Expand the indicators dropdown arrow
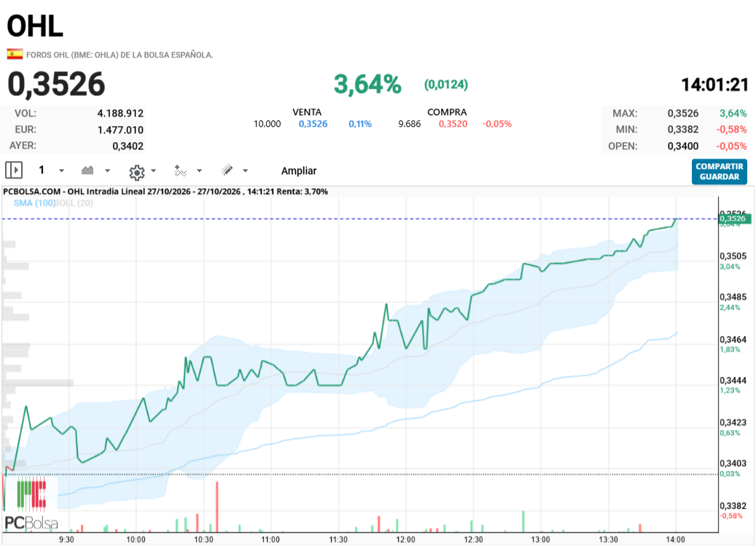756x546 pixels. coord(199,171)
